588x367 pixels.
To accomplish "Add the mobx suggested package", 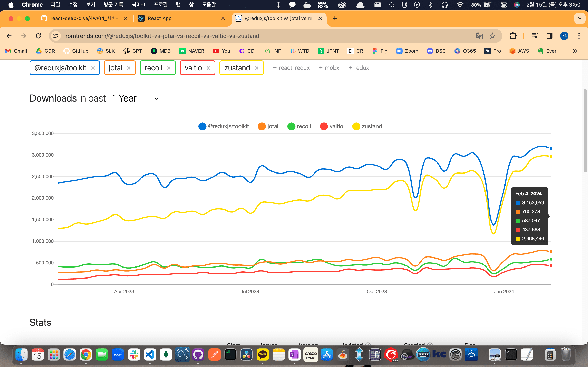I will (x=329, y=68).
